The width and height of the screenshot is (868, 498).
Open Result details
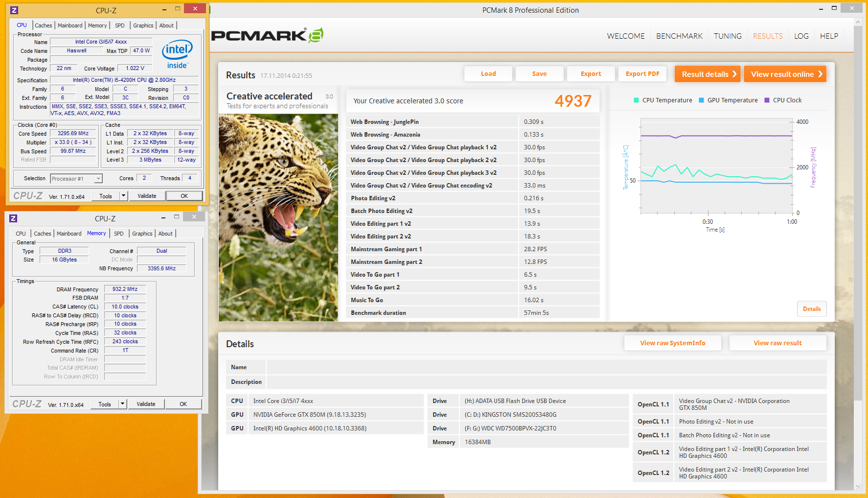708,74
